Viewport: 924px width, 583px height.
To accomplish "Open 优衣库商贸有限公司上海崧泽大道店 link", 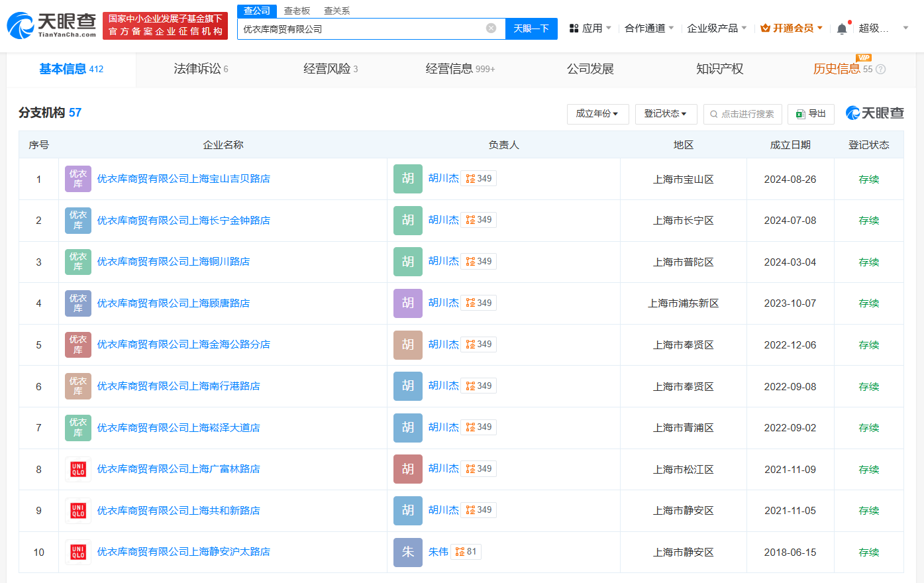I will tap(179, 427).
